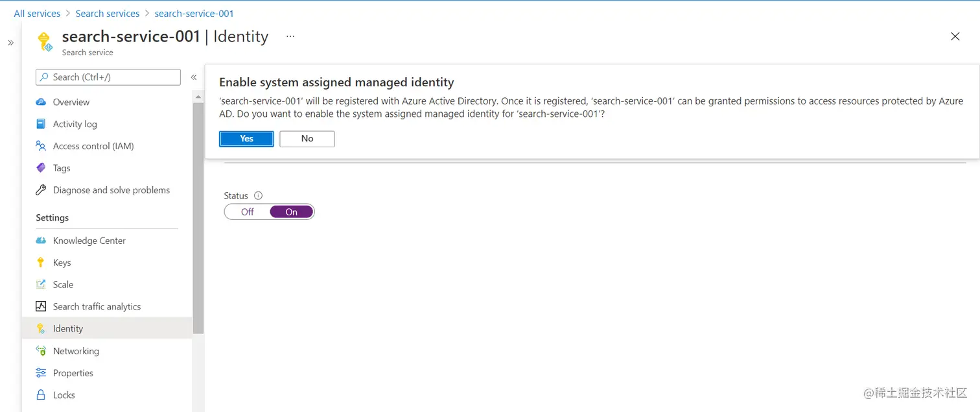
Task: Select Identity in Settings menu
Action: point(107,328)
